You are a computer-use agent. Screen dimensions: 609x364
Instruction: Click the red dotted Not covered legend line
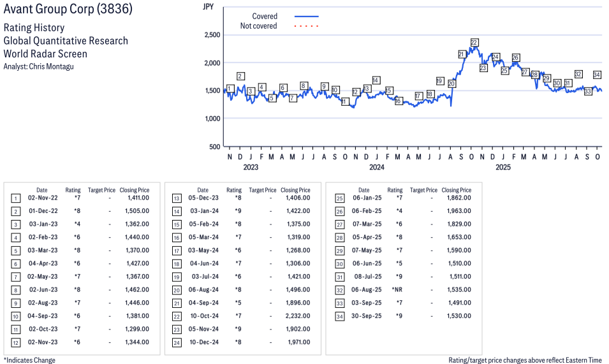[306, 26]
